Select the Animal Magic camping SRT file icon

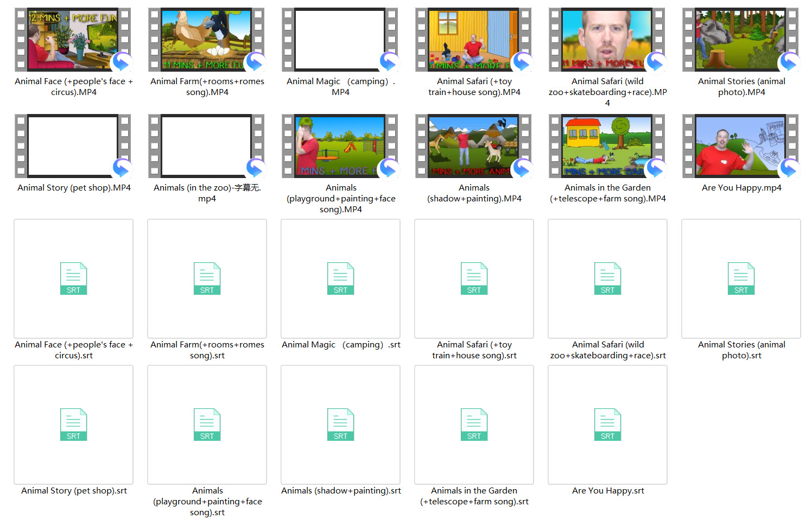[340, 279]
